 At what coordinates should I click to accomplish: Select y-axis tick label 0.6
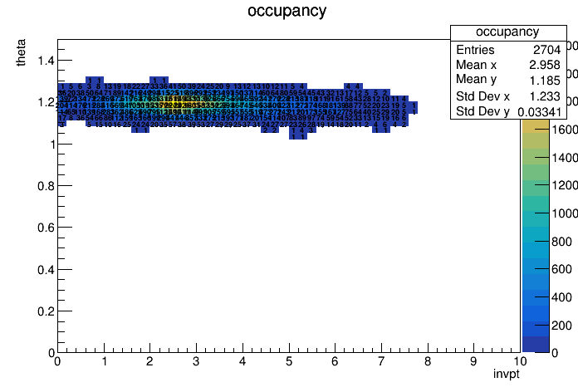coord(46,228)
